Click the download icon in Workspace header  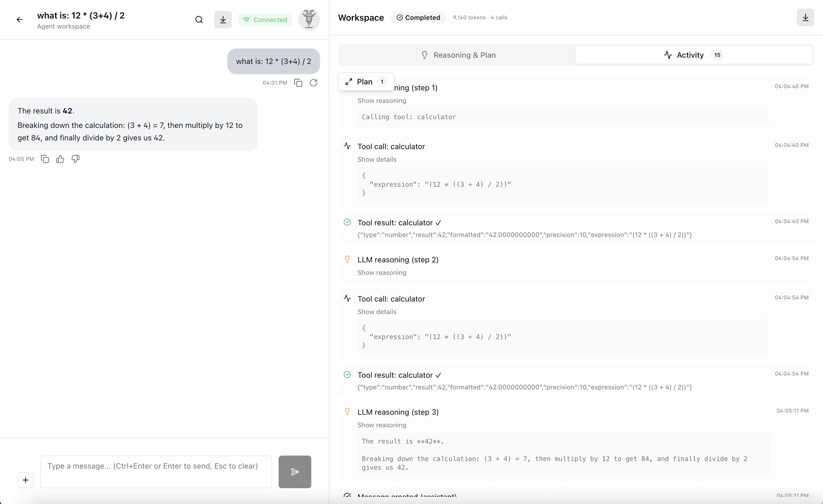(806, 17)
